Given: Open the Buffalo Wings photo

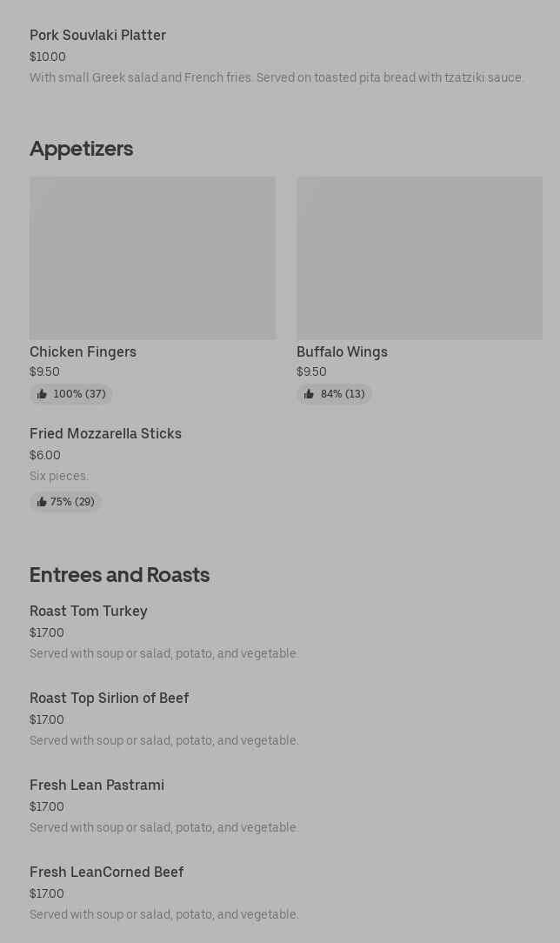Looking at the screenshot, I should click(419, 257).
